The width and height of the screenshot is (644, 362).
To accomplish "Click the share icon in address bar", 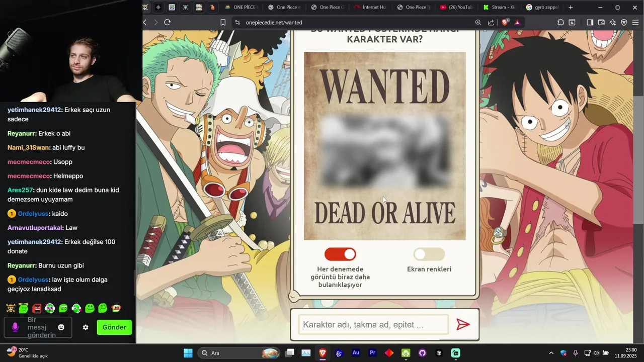I will 491,22.
